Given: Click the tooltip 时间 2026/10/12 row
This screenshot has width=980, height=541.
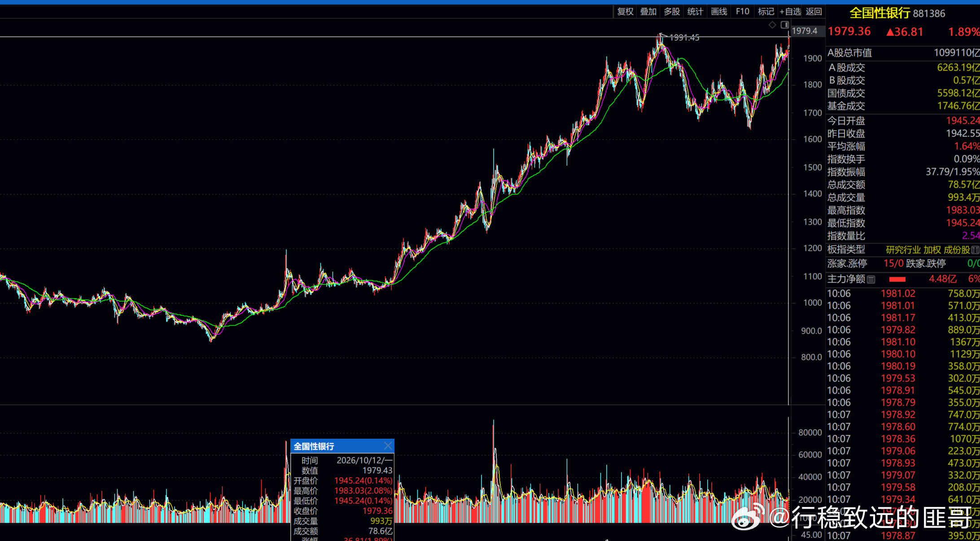Looking at the screenshot, I should [342, 461].
